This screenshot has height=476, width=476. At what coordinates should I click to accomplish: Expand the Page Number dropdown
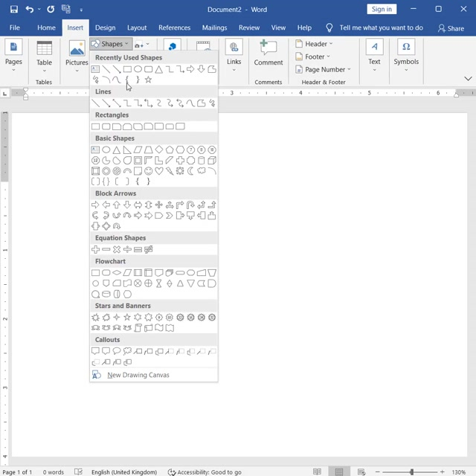(322, 69)
